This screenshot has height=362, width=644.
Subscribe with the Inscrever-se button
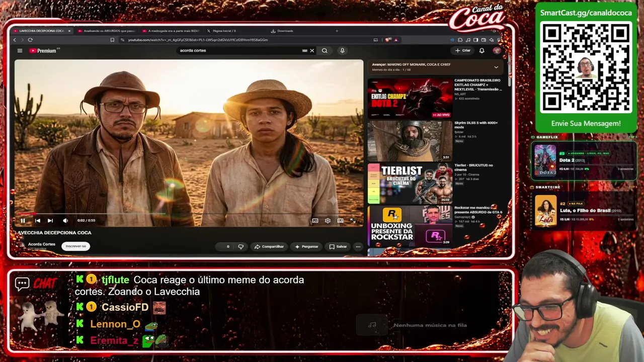tap(76, 246)
